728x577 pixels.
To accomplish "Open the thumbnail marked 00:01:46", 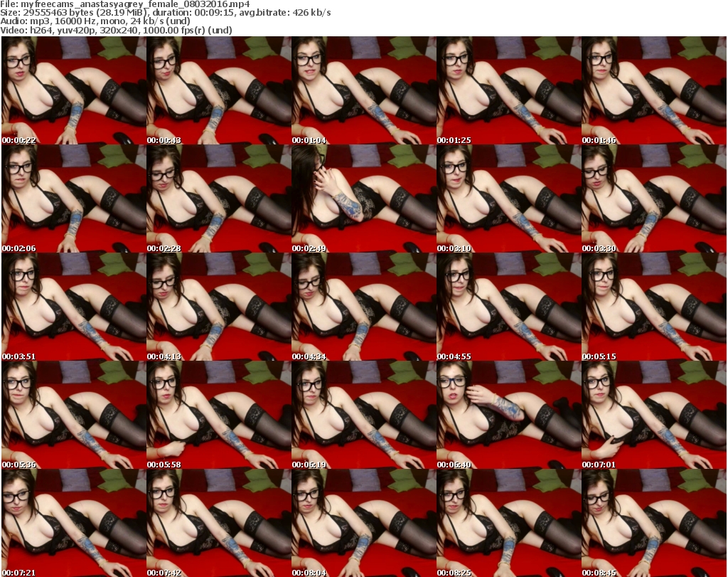I will click(653, 90).
